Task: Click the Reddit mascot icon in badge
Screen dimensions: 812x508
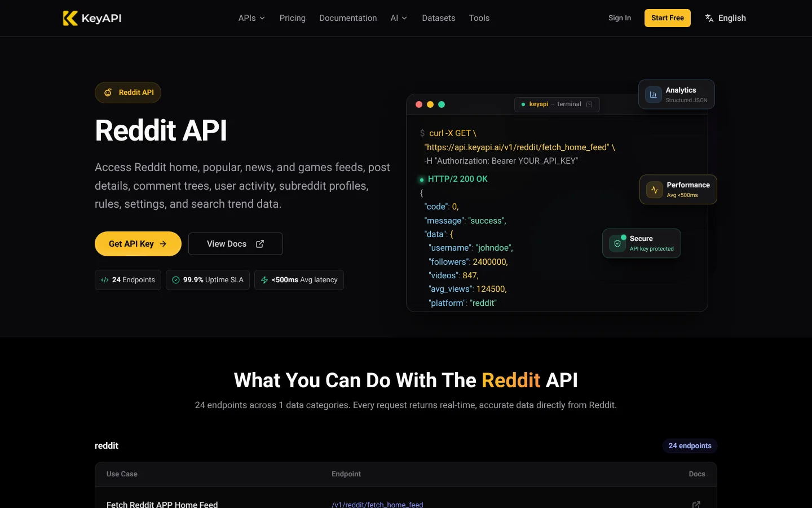Action: tap(108, 93)
